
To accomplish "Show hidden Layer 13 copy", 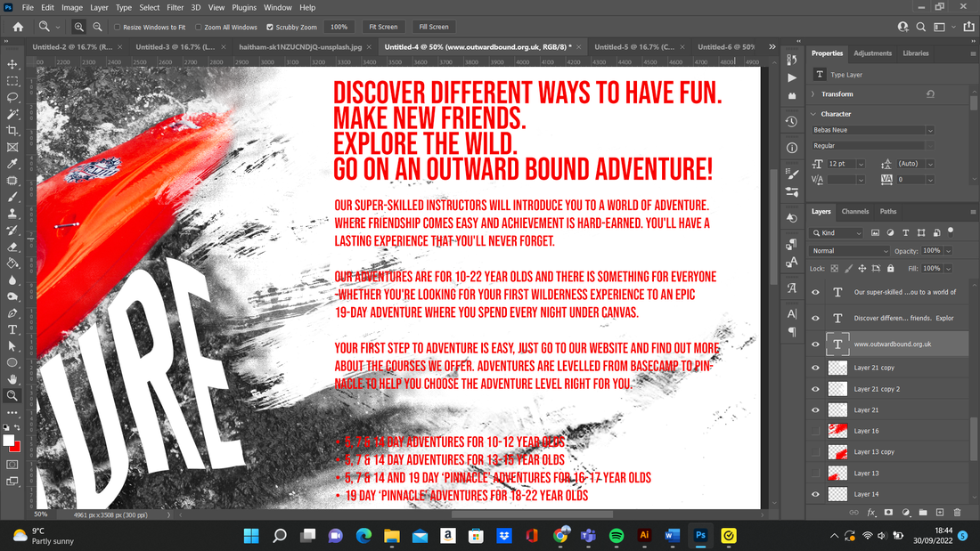I will [x=815, y=451].
